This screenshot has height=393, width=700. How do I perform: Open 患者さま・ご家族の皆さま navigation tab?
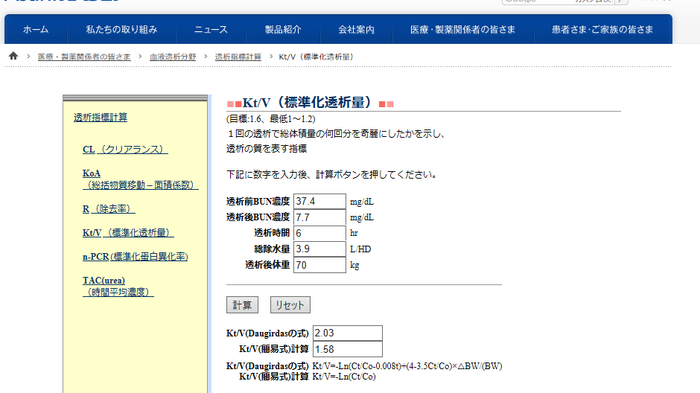click(602, 29)
